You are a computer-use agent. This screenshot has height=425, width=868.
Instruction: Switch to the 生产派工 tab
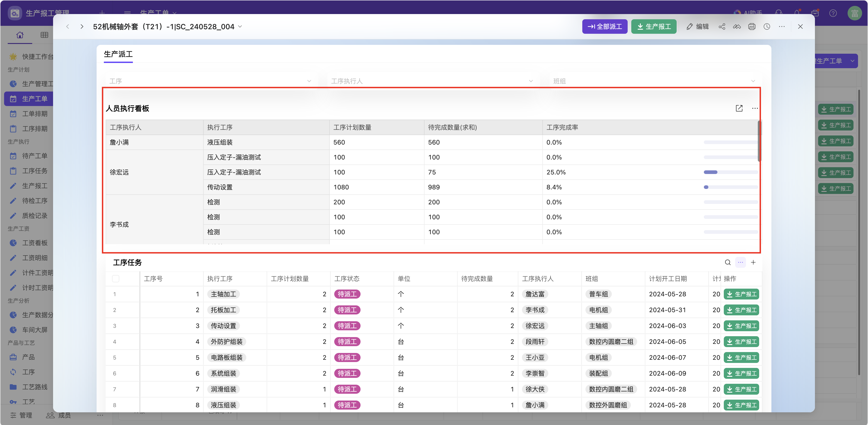[x=118, y=54]
